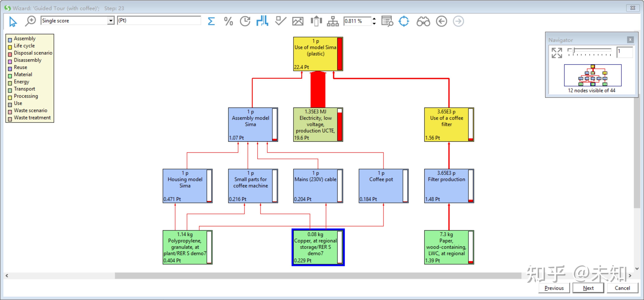Click the Previous wizard button
Image resolution: width=644 pixels, height=300 pixels.
[554, 288]
